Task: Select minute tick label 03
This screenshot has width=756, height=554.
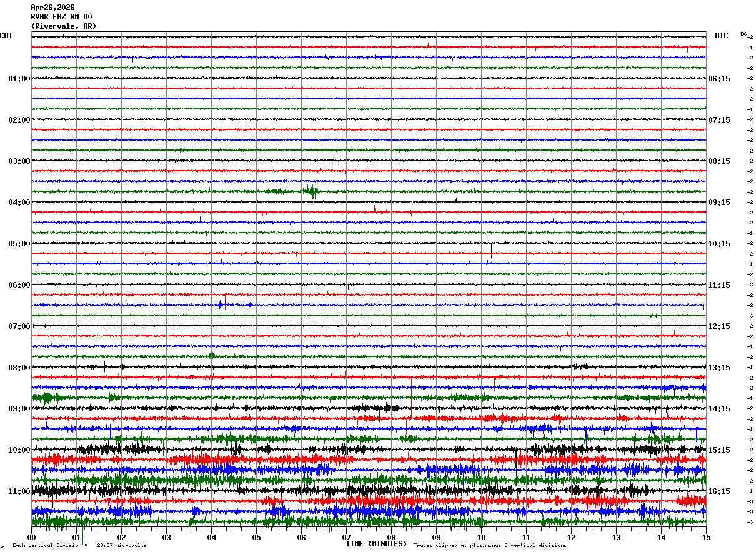Action: [167, 537]
